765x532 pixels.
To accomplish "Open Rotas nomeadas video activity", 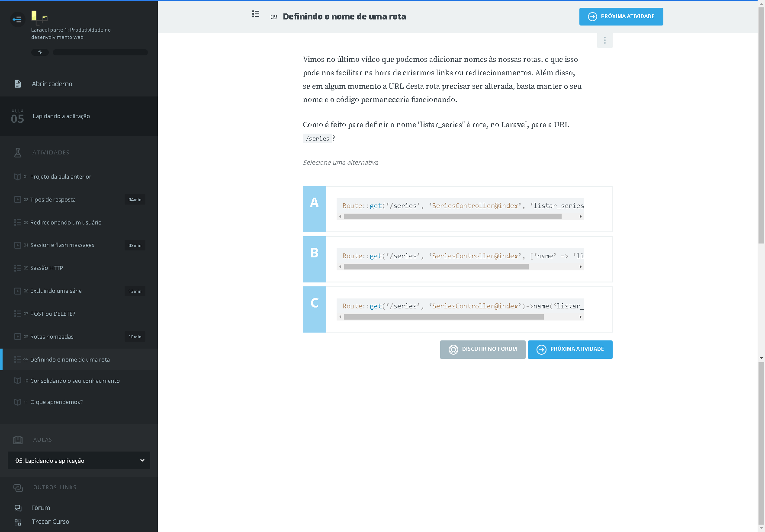I will 52,337.
